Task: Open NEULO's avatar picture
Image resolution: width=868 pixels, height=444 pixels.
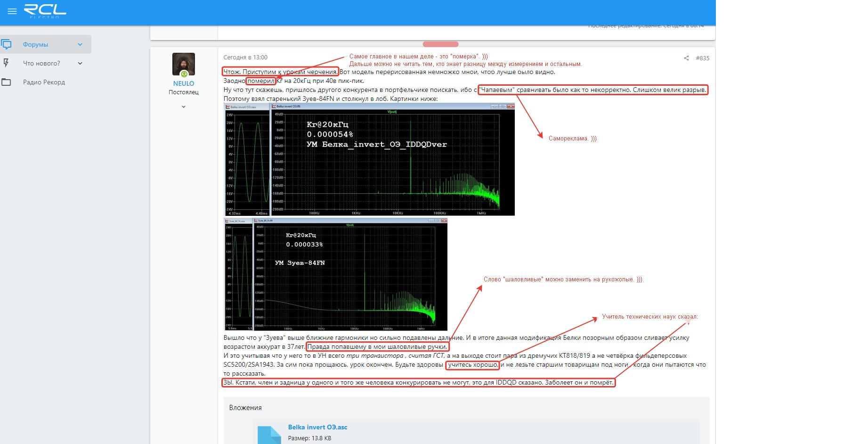Action: (184, 65)
